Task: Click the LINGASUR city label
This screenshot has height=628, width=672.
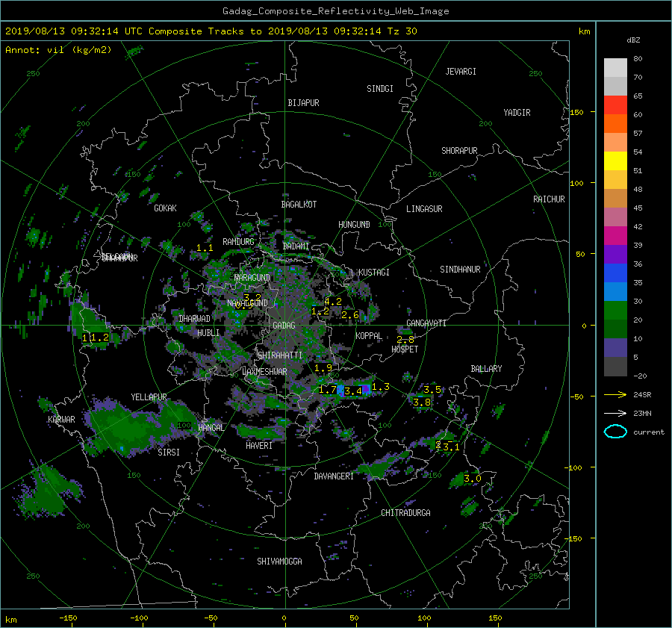Action: (424, 209)
